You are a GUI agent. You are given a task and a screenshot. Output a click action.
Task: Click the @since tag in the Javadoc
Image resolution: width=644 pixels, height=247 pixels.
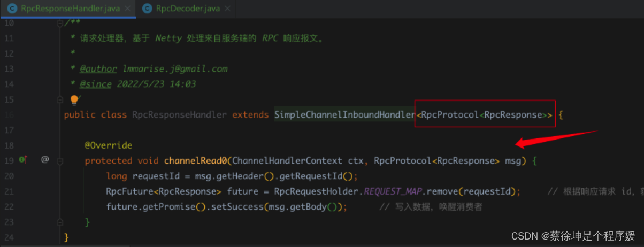coord(96,84)
